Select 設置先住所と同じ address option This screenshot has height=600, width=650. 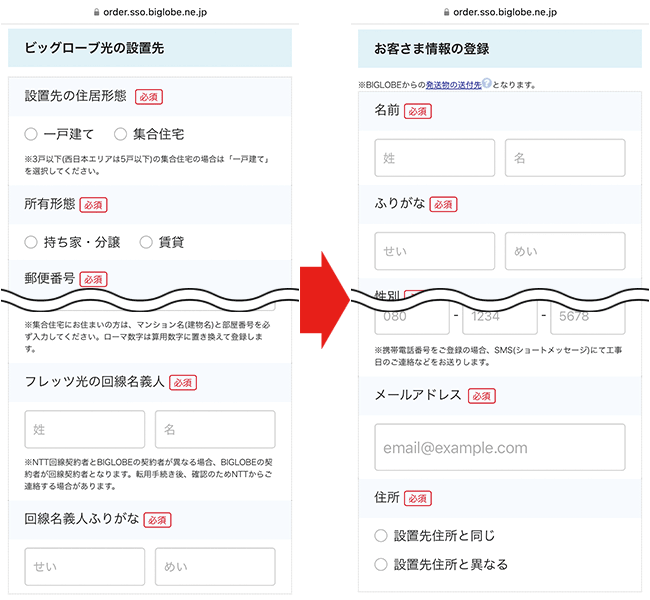[x=381, y=535]
